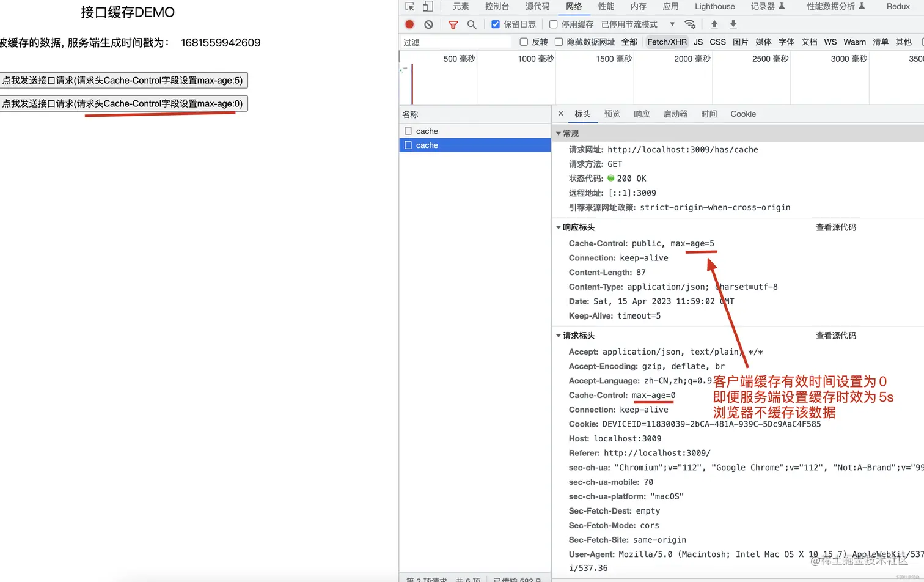Viewport: 924px width, 582px height.
Task: Check the 反转 filter checkbox
Action: 524,42
